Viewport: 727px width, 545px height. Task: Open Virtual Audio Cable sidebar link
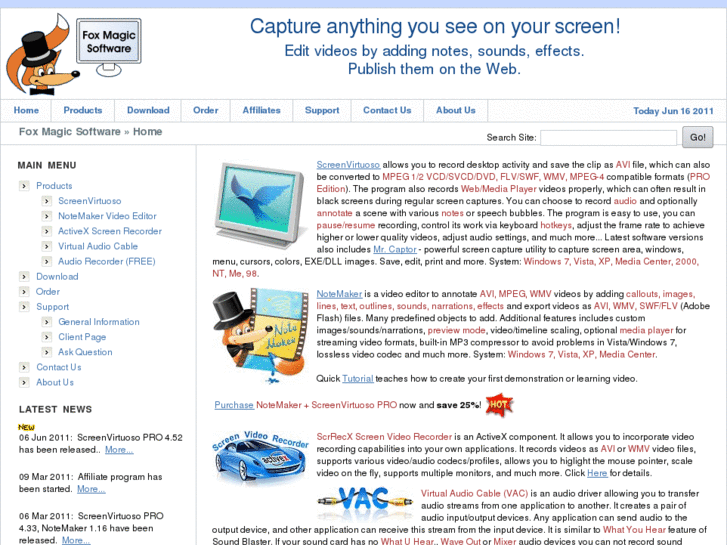(x=98, y=246)
